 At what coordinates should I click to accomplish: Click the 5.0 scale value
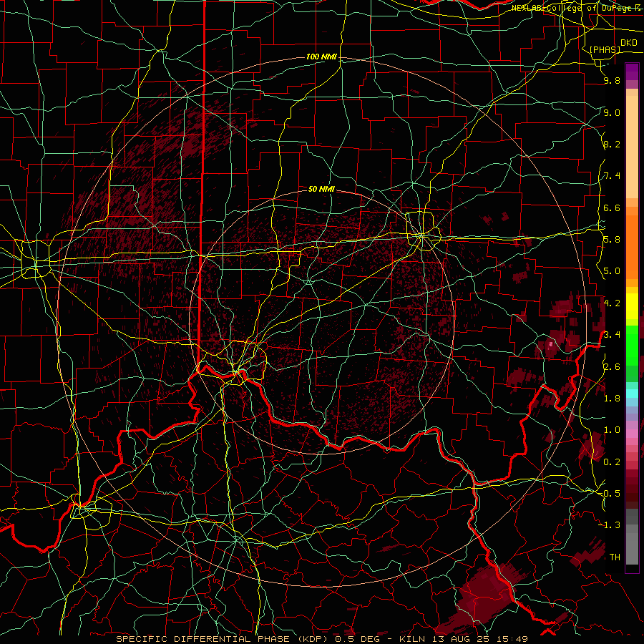pos(612,271)
